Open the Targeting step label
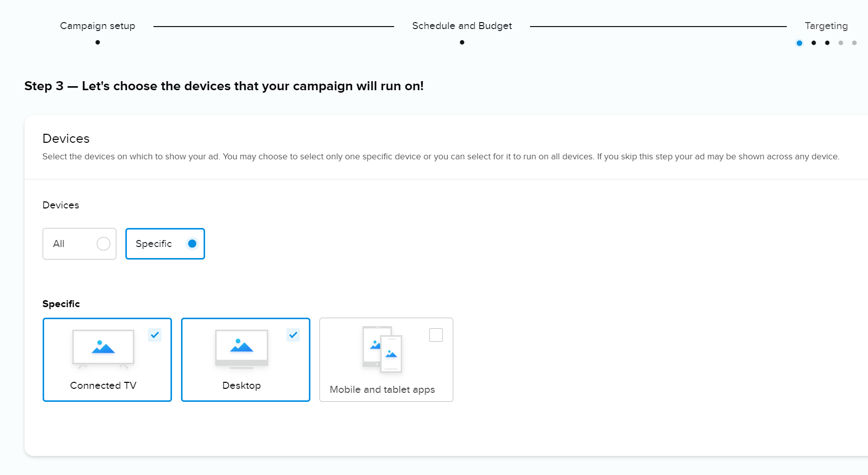This screenshot has width=868, height=475. (x=826, y=26)
